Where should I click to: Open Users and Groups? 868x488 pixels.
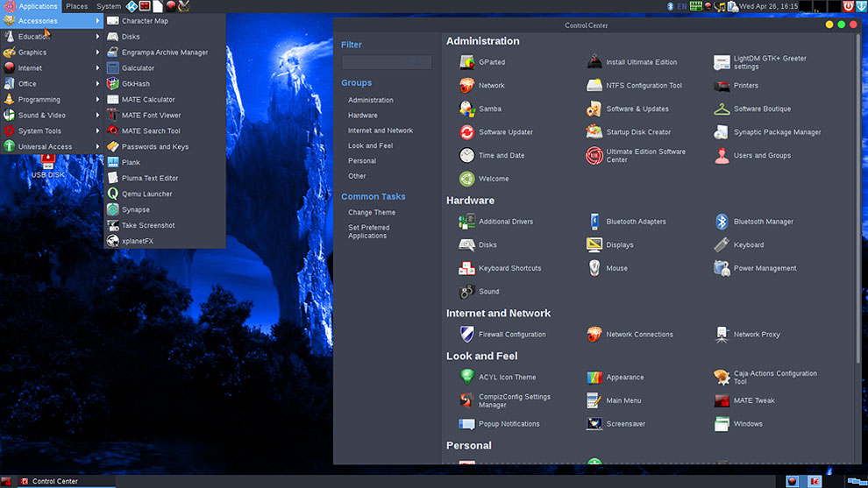click(x=753, y=155)
